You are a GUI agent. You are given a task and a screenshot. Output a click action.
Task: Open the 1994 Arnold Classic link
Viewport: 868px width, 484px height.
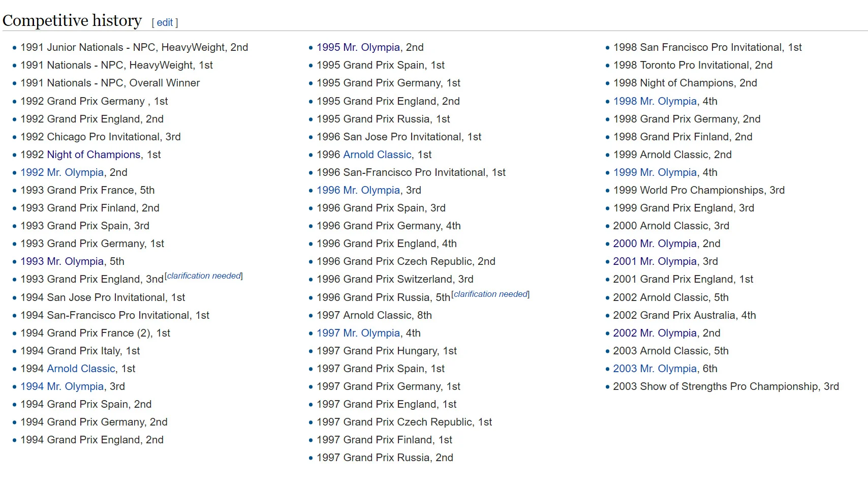pos(81,369)
